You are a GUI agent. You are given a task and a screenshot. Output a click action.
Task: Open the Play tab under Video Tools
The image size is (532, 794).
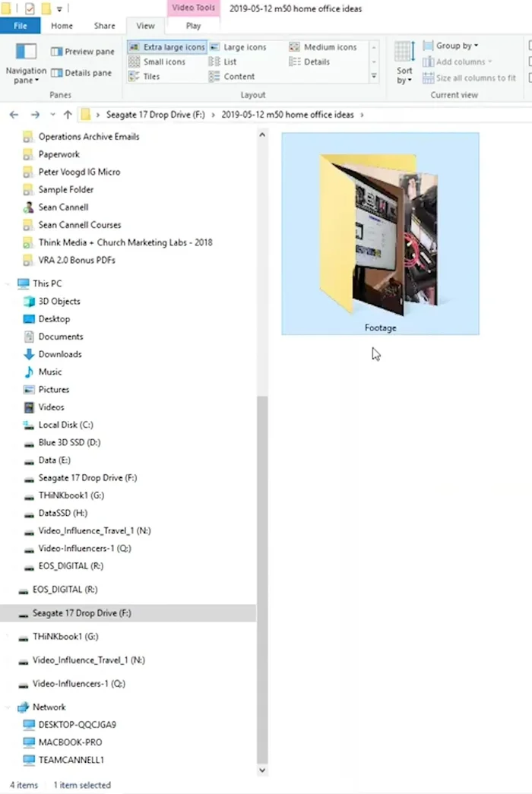pos(193,26)
